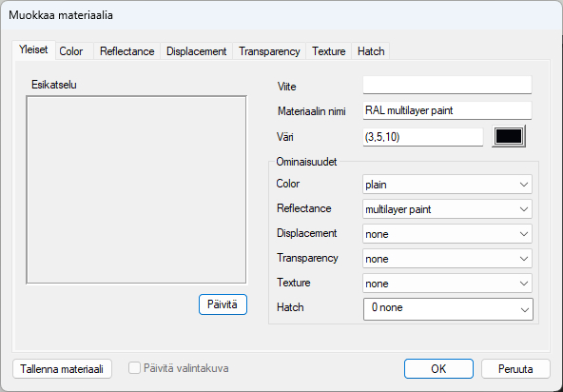Open the black Väri color swatch
The image size is (563, 392).
click(509, 137)
